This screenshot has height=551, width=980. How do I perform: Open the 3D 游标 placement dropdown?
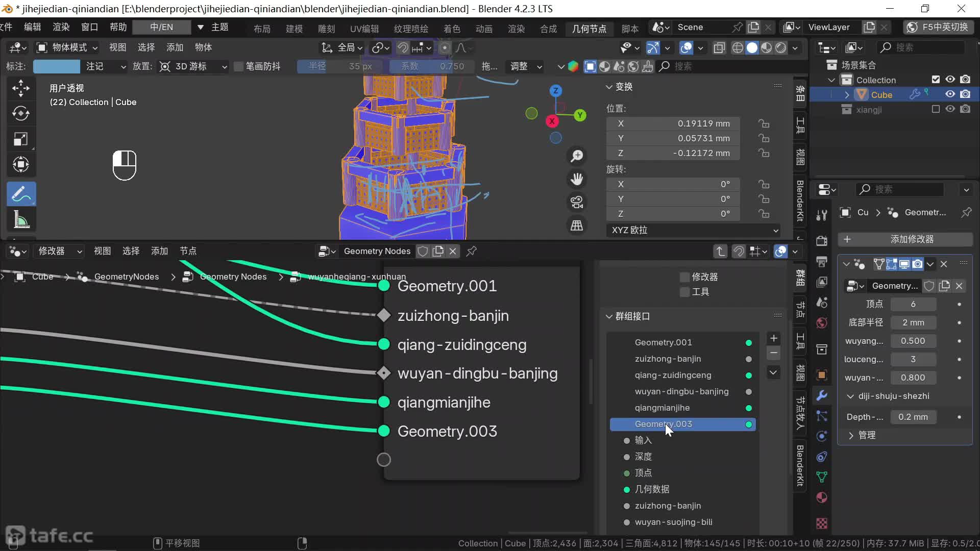(193, 66)
